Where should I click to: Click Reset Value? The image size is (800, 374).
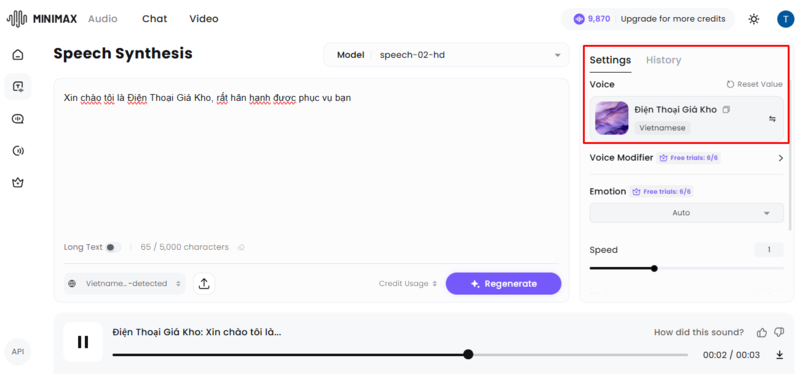pyautogui.click(x=754, y=84)
